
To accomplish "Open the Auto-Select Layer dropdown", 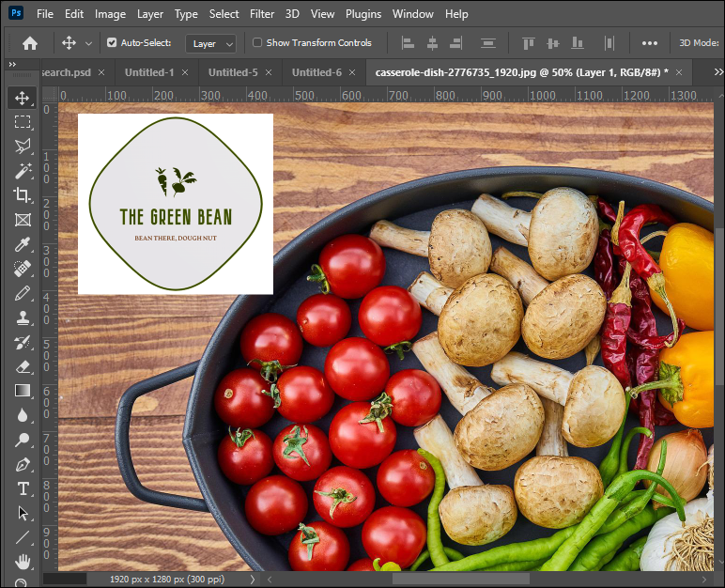I will (x=211, y=43).
